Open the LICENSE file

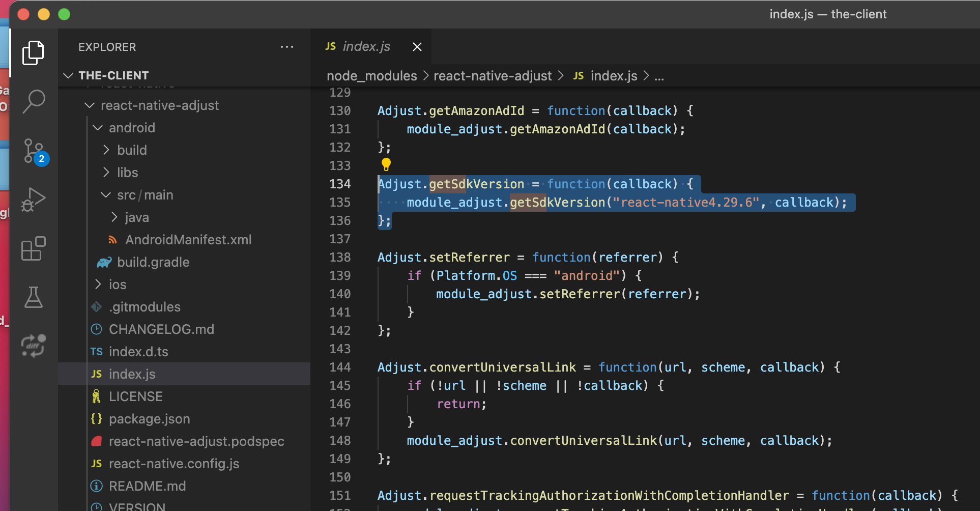coord(135,396)
